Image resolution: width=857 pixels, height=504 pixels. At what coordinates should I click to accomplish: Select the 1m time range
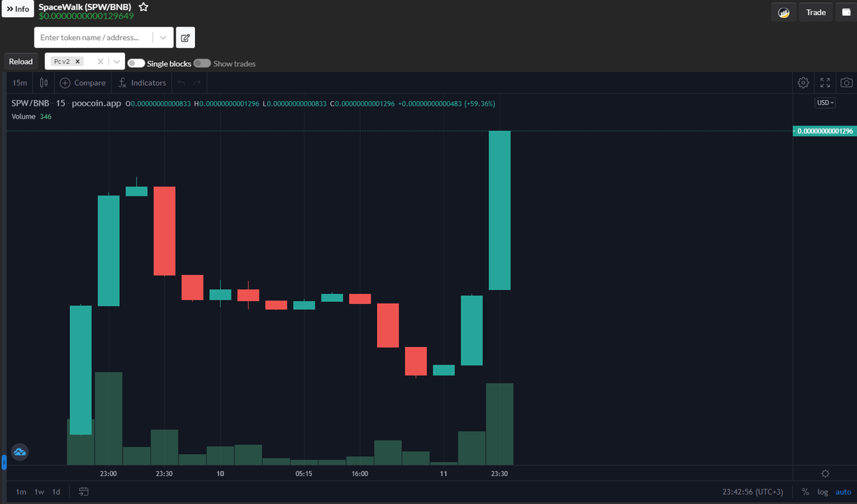(21, 492)
